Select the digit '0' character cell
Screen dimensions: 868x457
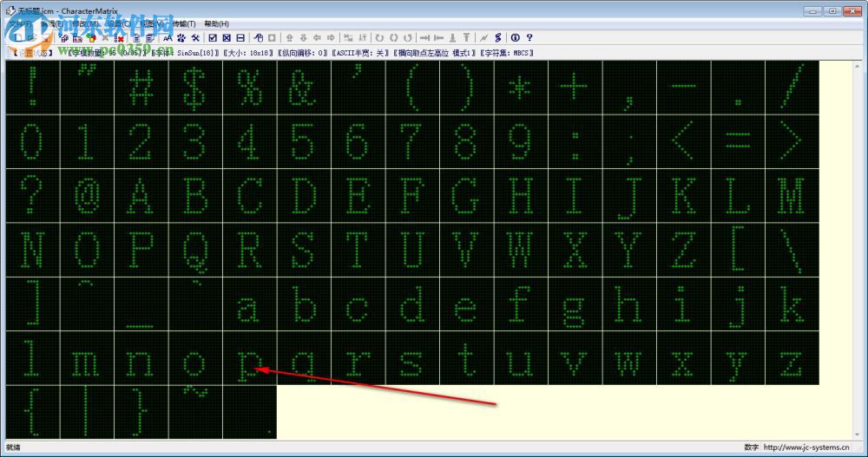[33, 141]
